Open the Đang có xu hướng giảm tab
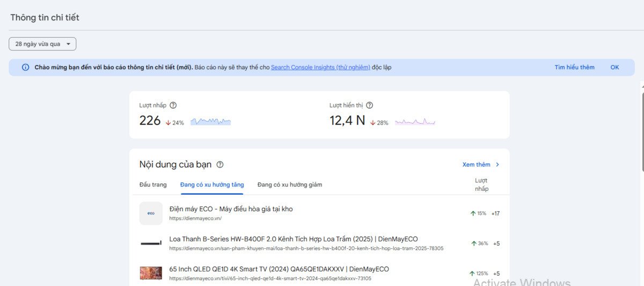 pyautogui.click(x=290, y=184)
